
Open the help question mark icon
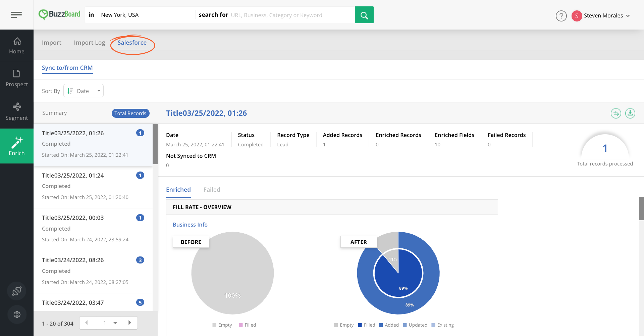[561, 16]
